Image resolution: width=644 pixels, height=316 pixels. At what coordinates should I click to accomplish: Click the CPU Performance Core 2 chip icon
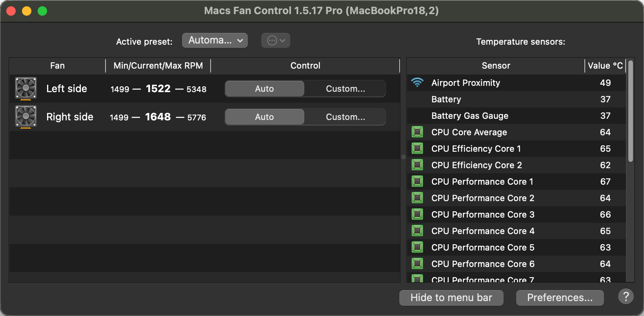(417, 198)
